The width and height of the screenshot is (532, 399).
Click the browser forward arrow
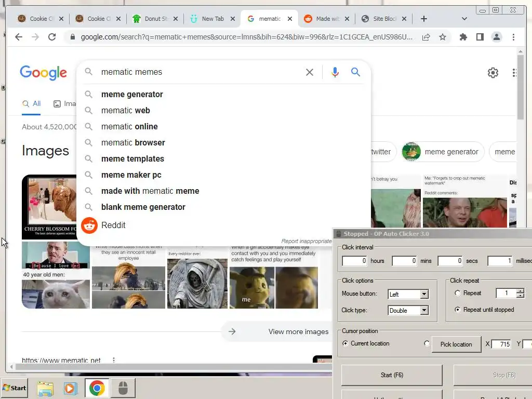[x=35, y=37]
